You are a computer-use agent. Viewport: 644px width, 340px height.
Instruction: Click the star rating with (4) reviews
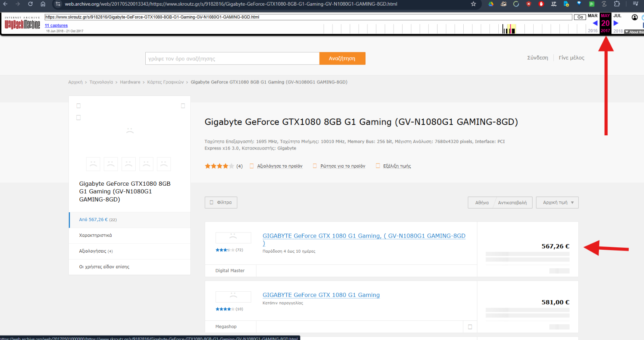coord(224,166)
